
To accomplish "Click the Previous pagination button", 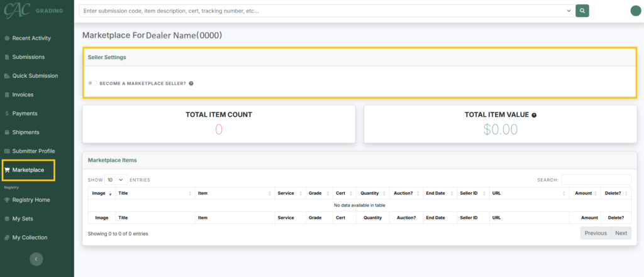I will (596, 233).
